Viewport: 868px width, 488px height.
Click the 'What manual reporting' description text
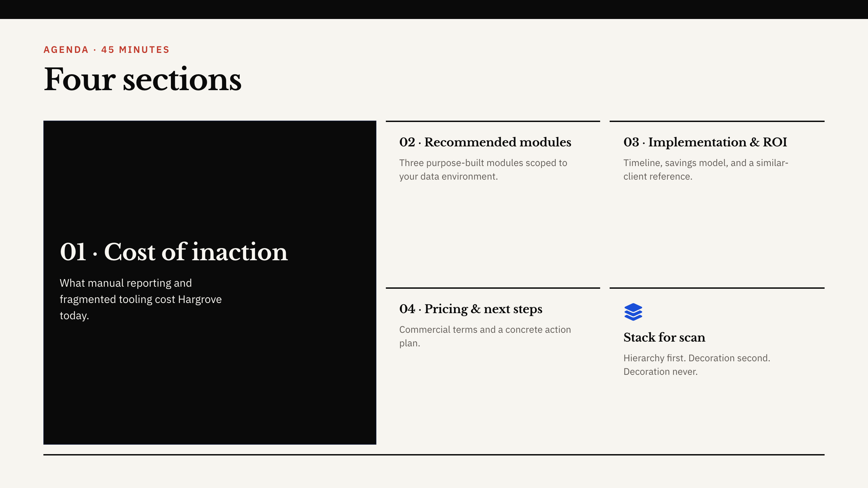140,299
